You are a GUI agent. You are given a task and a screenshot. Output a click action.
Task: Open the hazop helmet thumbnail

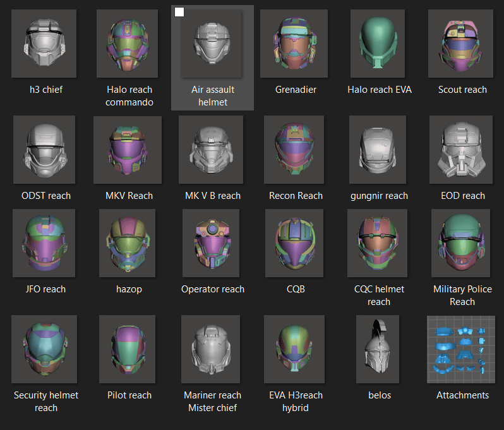coord(128,243)
